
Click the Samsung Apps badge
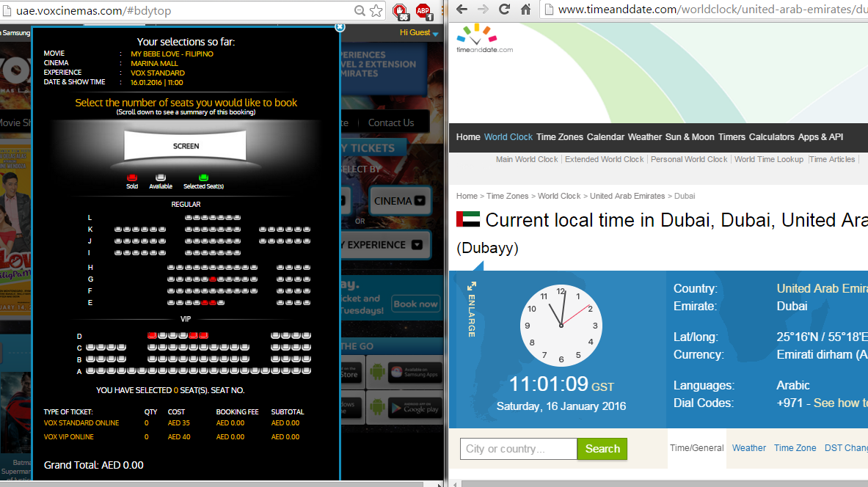tap(415, 373)
